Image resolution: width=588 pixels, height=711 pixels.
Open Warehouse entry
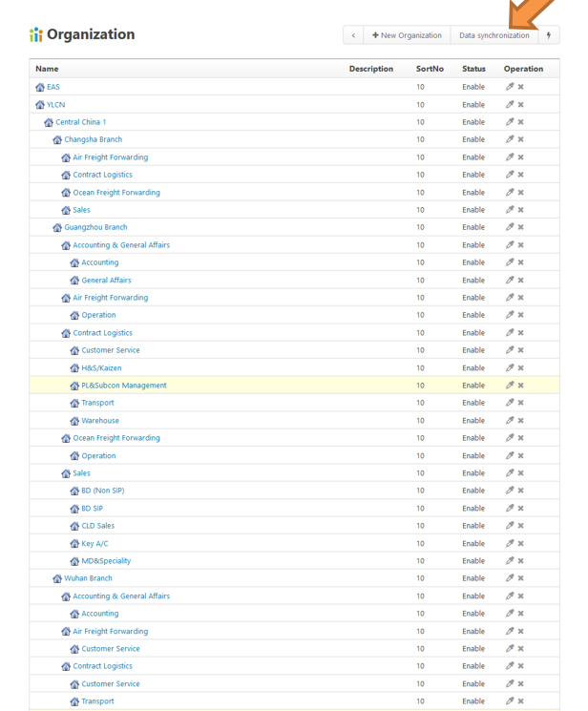pyautogui.click(x=100, y=420)
